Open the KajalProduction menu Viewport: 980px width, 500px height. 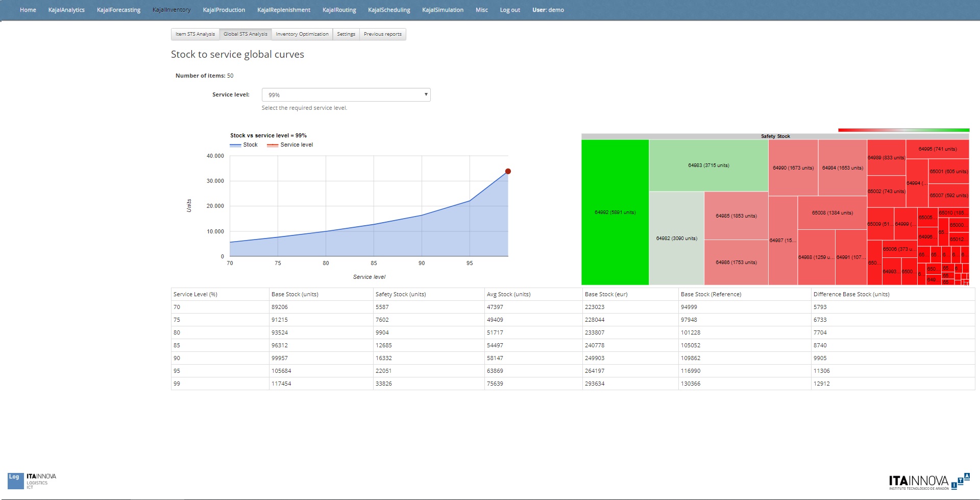[224, 10]
